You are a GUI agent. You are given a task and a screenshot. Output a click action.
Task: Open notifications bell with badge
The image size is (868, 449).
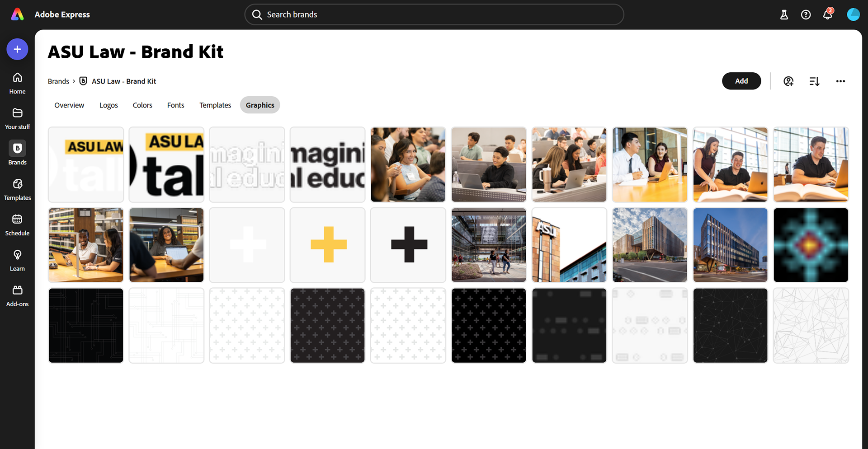click(828, 14)
